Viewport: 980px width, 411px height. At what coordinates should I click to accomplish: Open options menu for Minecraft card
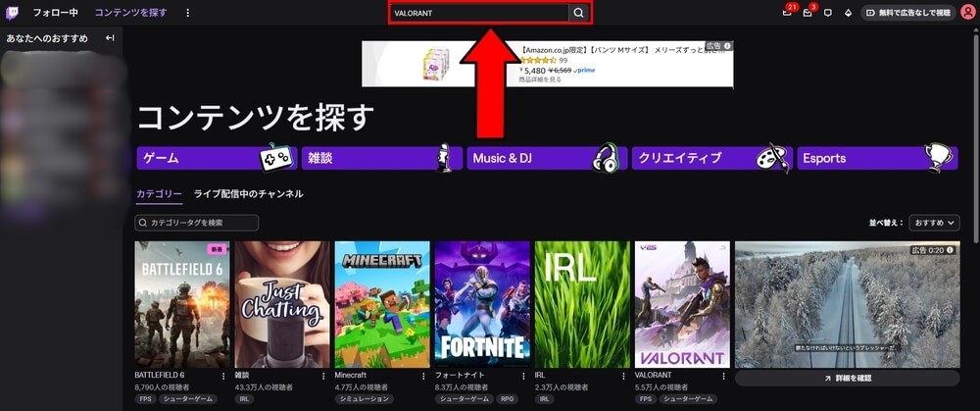click(423, 376)
